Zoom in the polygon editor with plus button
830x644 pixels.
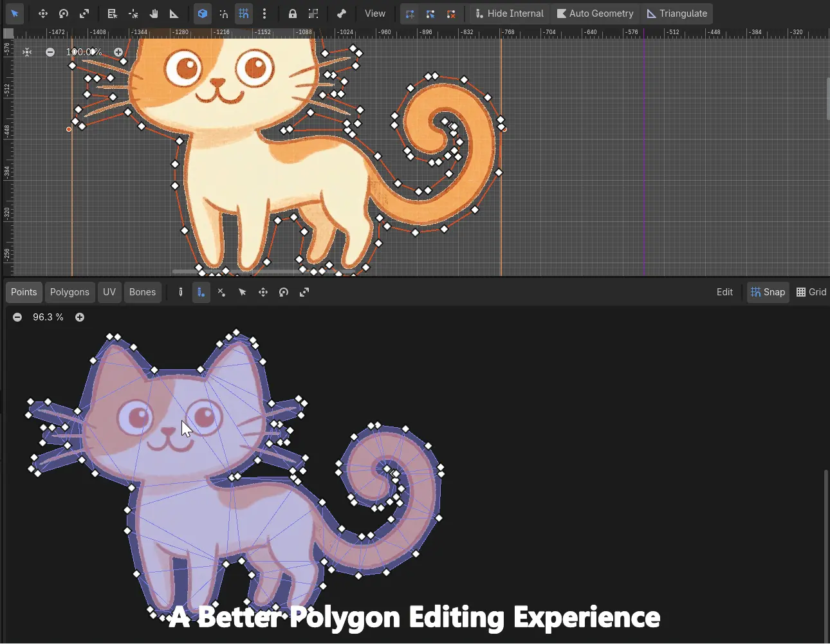(80, 317)
